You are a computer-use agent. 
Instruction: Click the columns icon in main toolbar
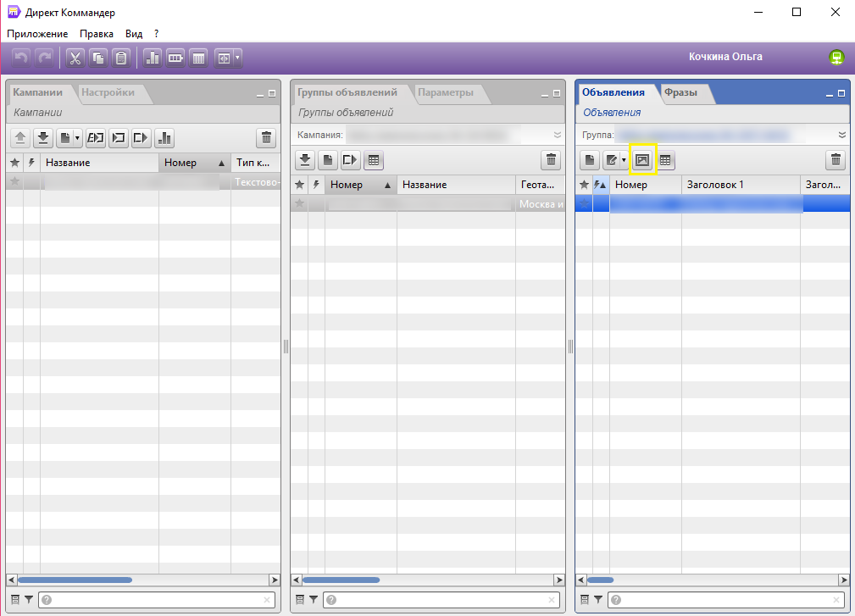198,58
